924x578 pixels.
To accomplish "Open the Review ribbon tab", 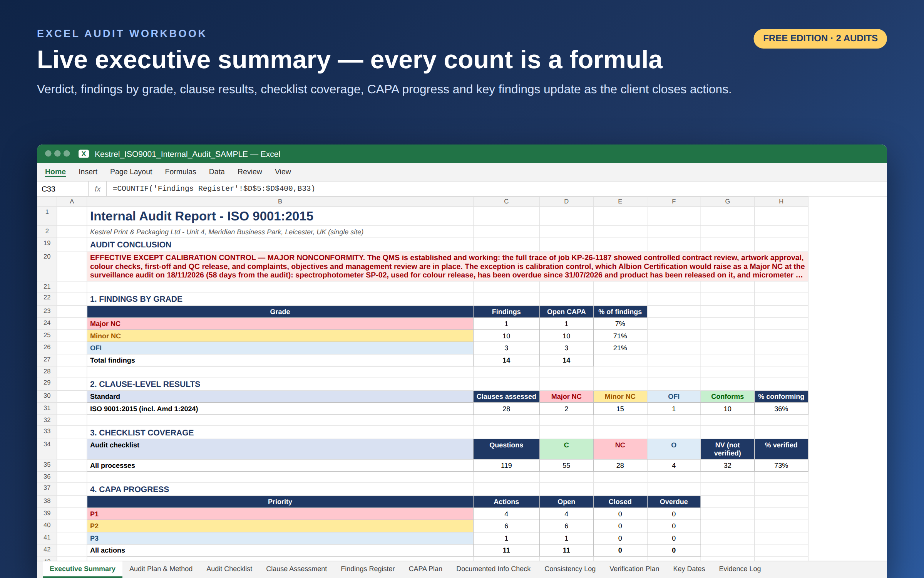I will tap(249, 172).
